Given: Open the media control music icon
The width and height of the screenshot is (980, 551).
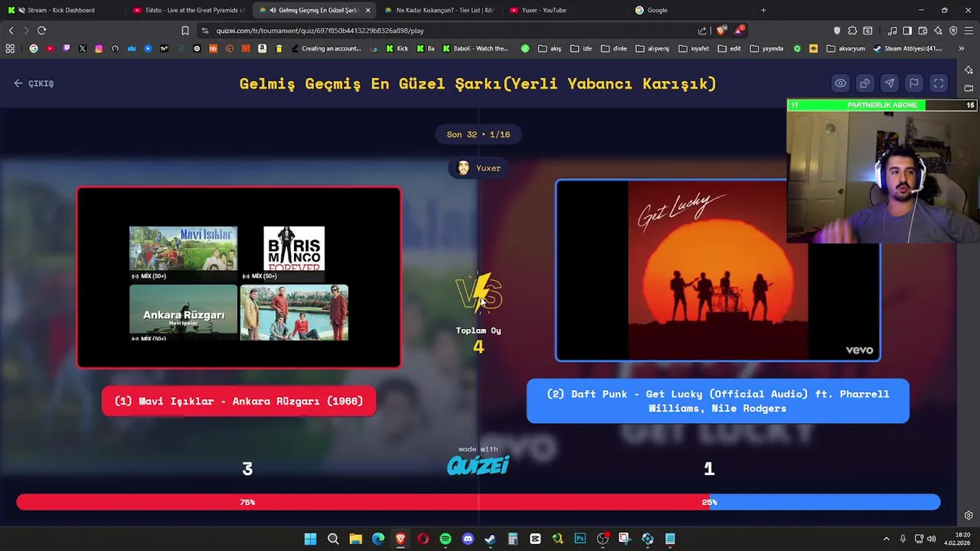Looking at the screenshot, I should (x=892, y=31).
